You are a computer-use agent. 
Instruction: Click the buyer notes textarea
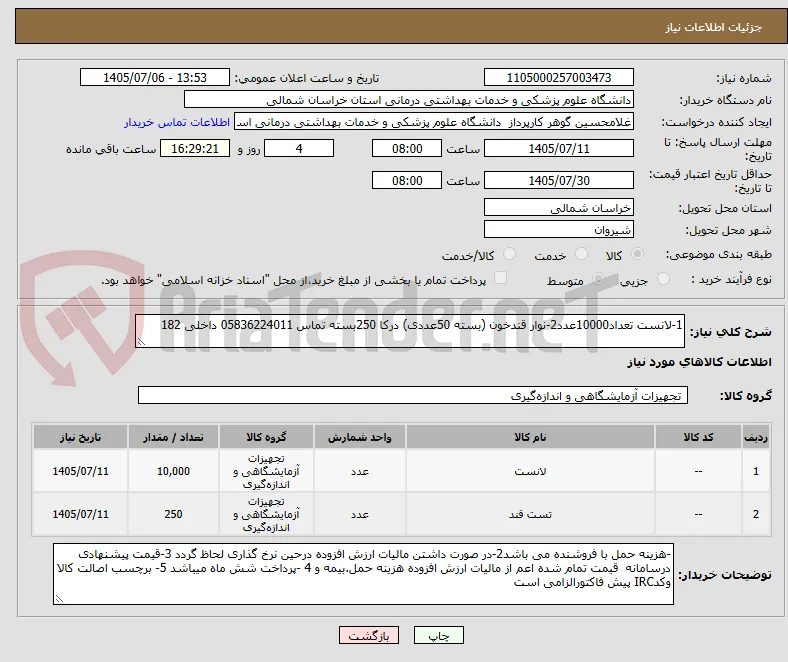click(363, 574)
